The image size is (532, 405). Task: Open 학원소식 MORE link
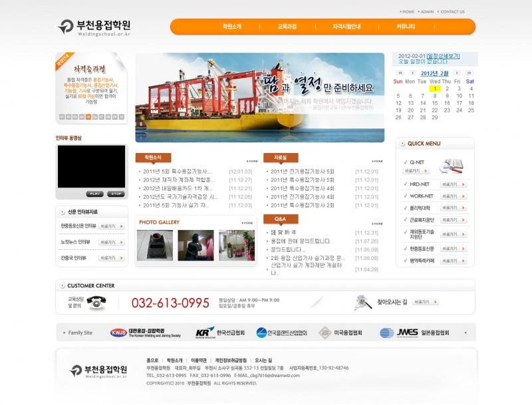click(x=252, y=161)
